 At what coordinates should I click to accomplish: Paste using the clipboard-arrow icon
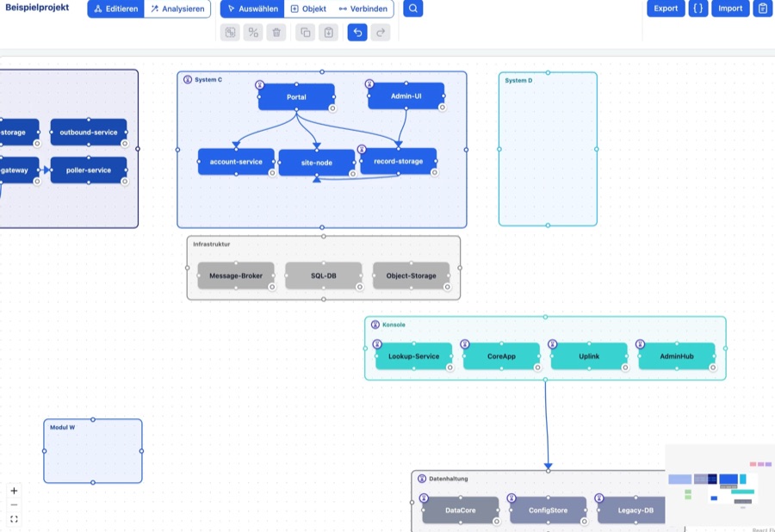tap(329, 33)
